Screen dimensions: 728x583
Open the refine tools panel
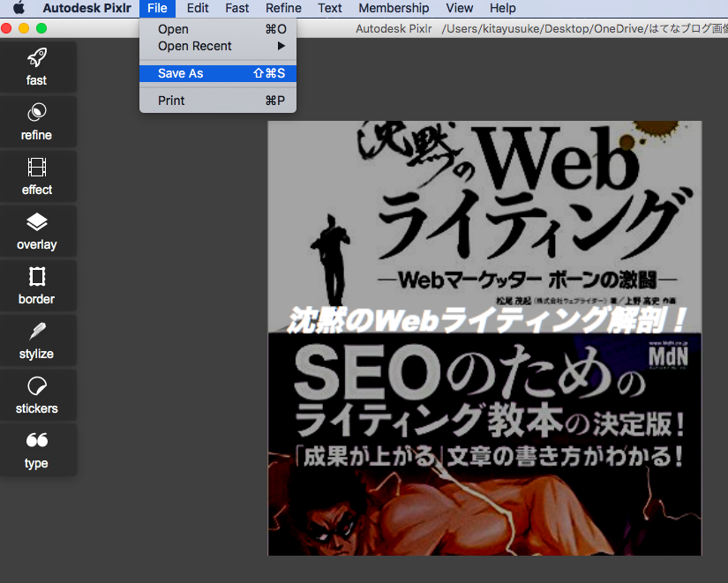pos(37,122)
